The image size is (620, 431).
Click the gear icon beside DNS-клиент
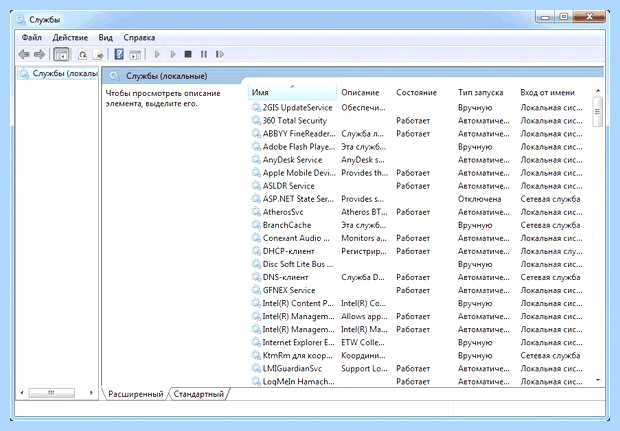pos(256,277)
